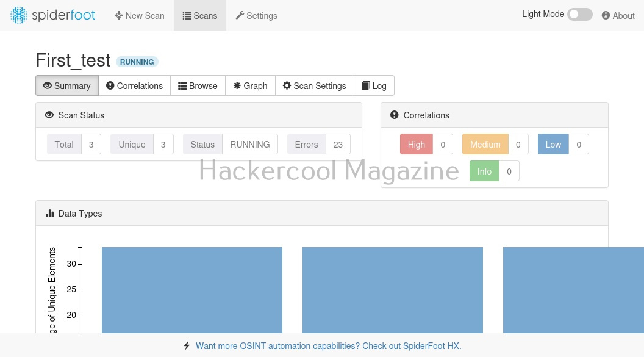Click the Total count value 3

(x=91, y=144)
